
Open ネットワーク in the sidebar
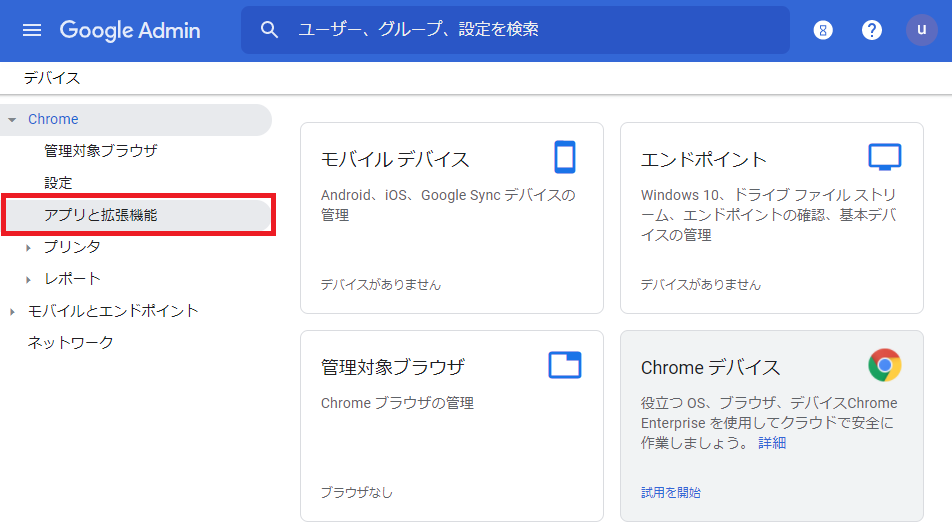70,343
